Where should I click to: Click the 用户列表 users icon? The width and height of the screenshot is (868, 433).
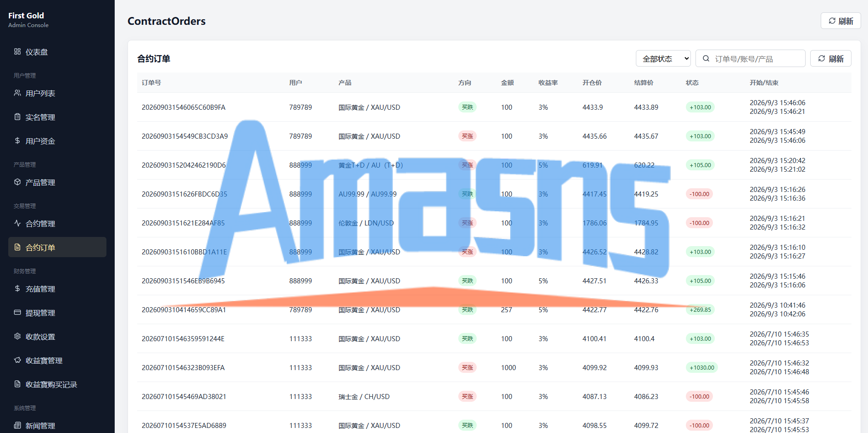17,93
